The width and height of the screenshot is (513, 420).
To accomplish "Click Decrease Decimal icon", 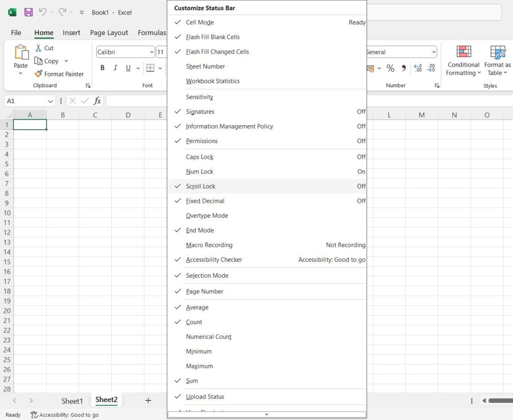I will (x=431, y=68).
